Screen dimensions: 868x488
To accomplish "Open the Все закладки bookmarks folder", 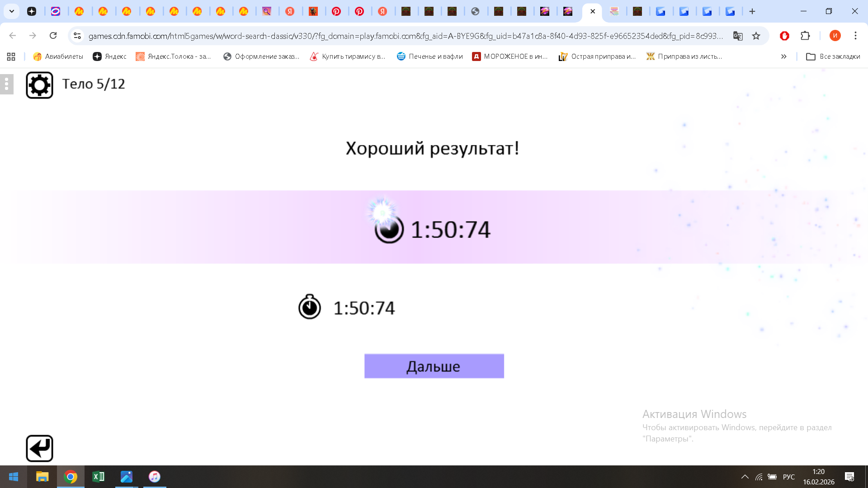I will click(x=833, y=56).
